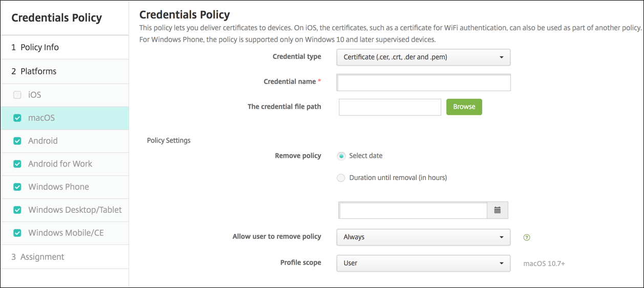
Task: Choose the Select date radio option
Action: pos(341,156)
